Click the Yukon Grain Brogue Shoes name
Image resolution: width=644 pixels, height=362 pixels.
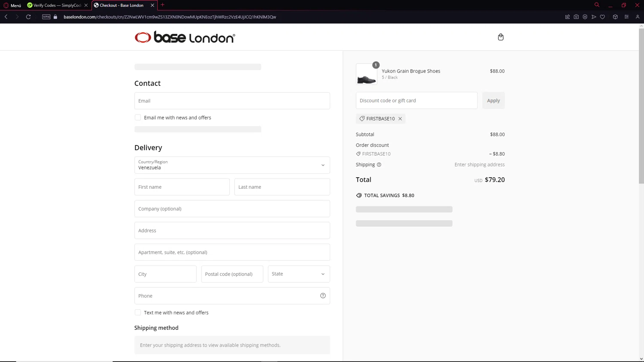[x=411, y=71]
